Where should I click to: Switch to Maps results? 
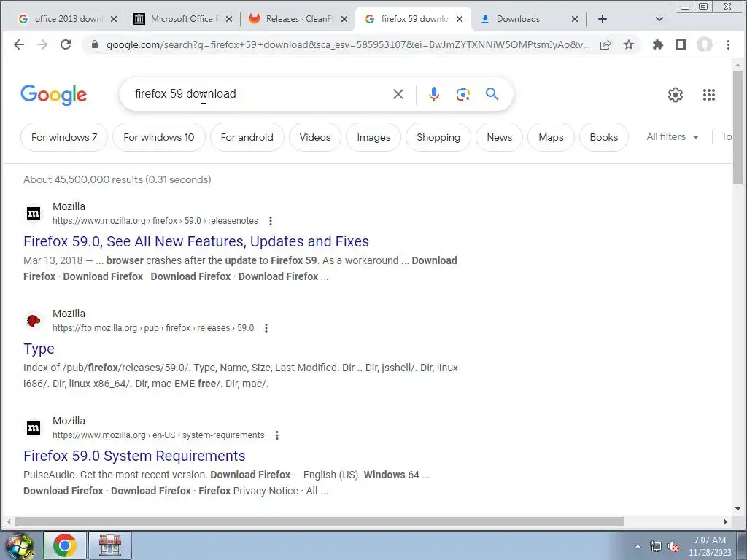pyautogui.click(x=551, y=137)
